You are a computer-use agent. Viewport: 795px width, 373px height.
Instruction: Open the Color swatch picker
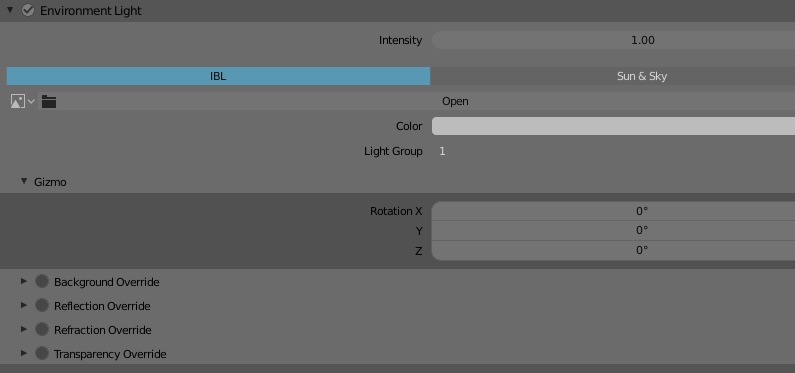[613, 126]
